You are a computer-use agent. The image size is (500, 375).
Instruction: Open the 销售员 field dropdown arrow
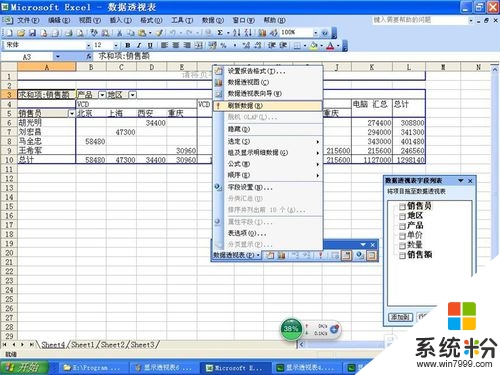pos(72,114)
